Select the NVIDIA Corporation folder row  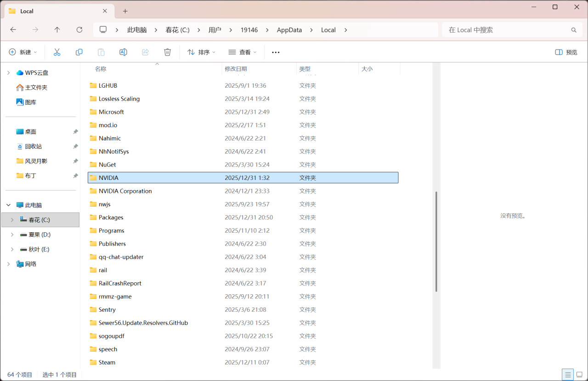point(243,191)
